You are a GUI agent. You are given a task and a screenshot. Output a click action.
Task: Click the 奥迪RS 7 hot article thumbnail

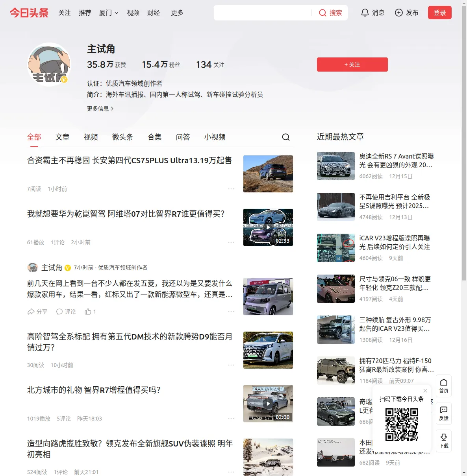point(336,166)
